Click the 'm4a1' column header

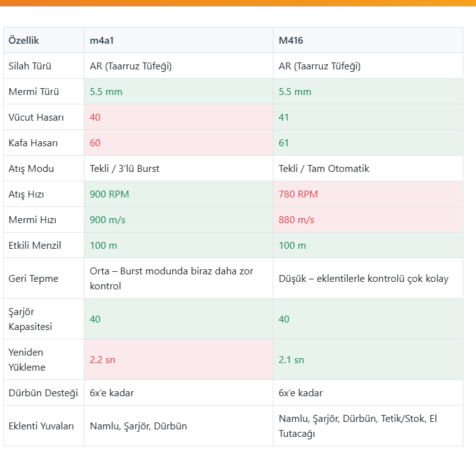tap(178, 41)
